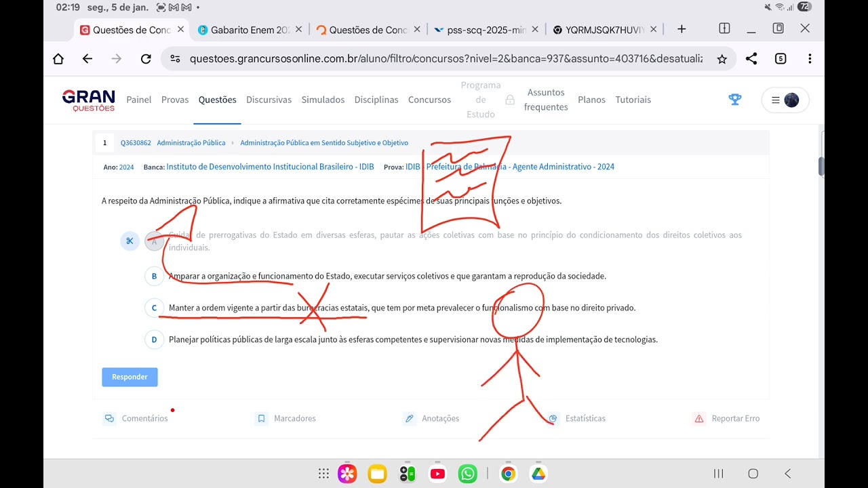Launch the Gallery flower app

click(x=347, y=474)
